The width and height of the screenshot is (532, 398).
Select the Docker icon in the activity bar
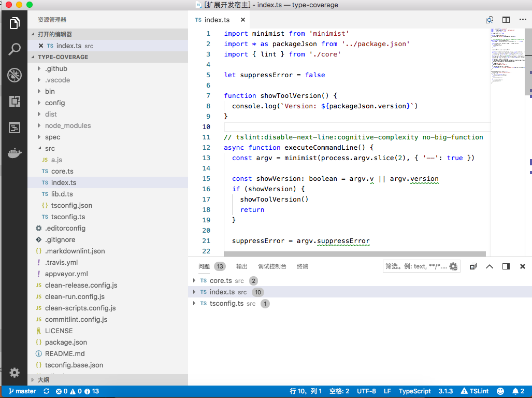tap(14, 153)
